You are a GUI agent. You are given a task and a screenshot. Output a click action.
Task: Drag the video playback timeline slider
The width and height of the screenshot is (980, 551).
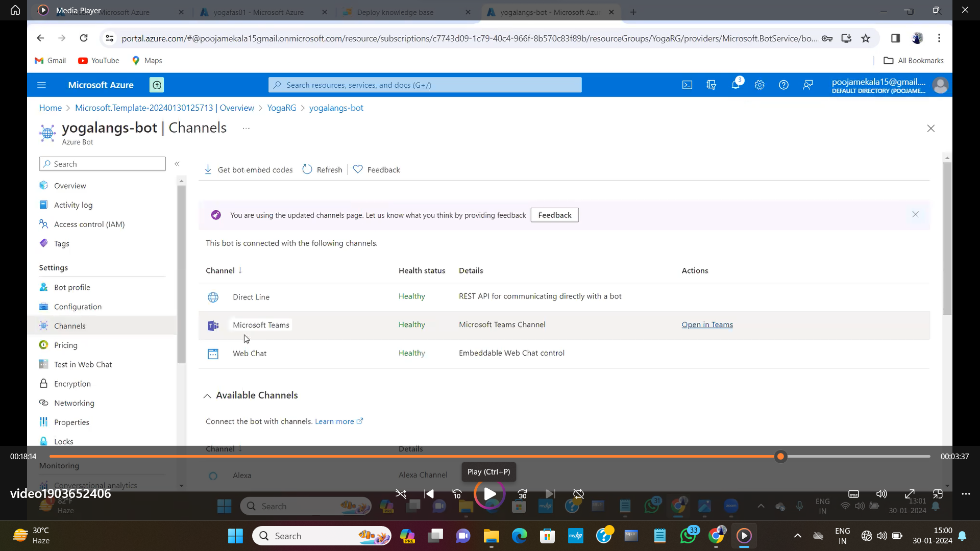(783, 458)
